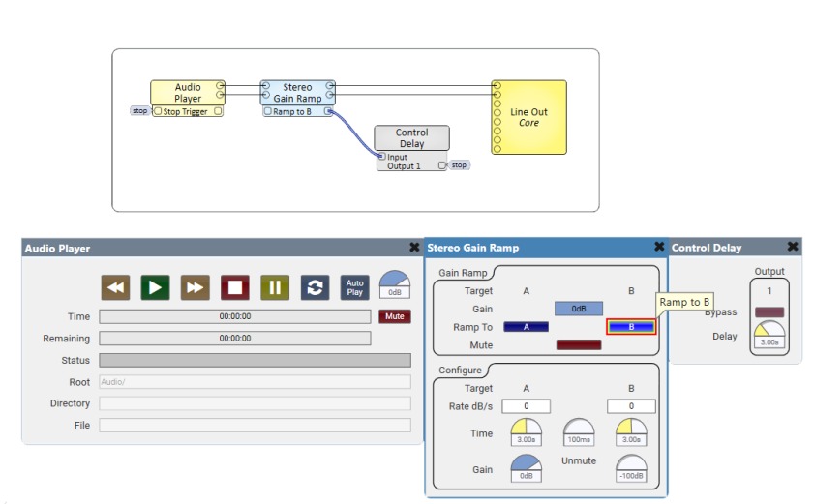Click the Gain Ramp 0dB gain indicator
814x504 pixels.
[x=579, y=309]
